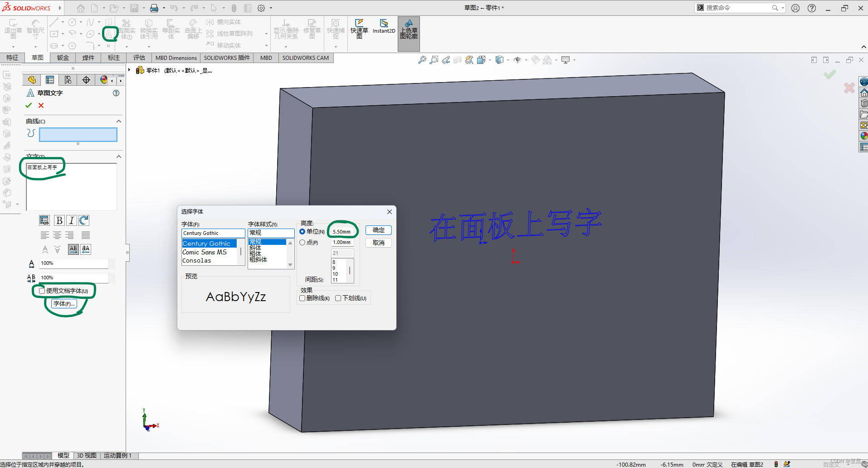Screen dimensions: 868x468
Task: Click the 曲线 selection box
Action: (78, 135)
